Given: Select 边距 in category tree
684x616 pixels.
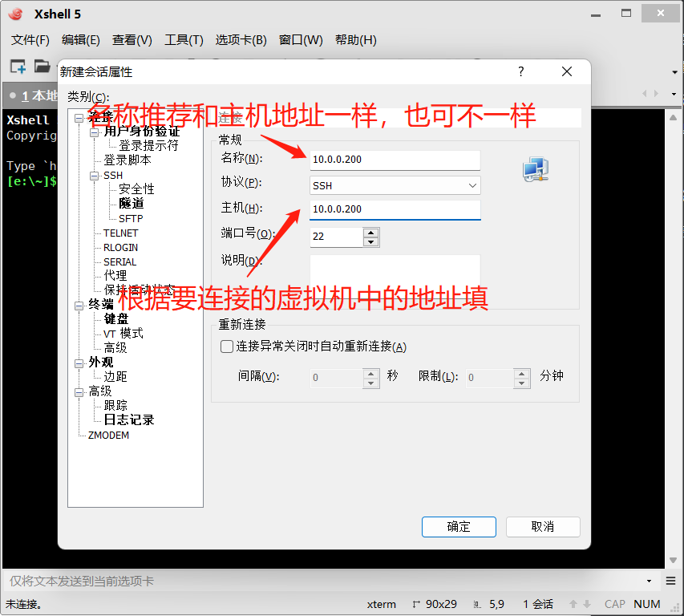Looking at the screenshot, I should 115,376.
